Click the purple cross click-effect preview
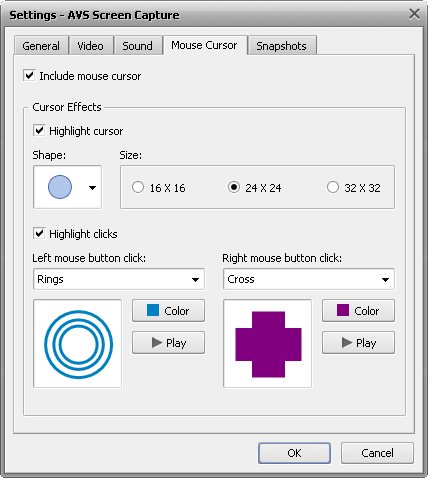The height and width of the screenshot is (478, 428). click(x=268, y=344)
